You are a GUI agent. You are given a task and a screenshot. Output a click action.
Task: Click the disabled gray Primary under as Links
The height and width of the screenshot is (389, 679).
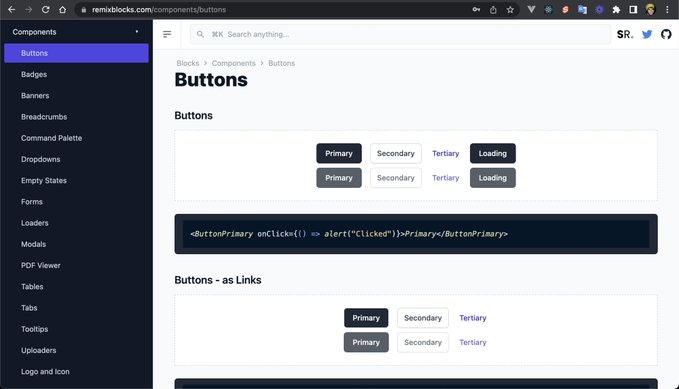[366, 343]
